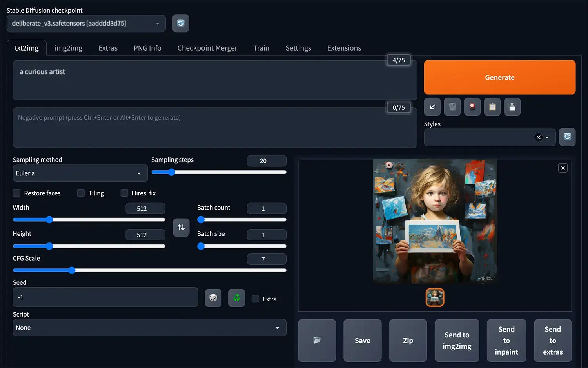Apply selected styles clipboard icon
The width and height of the screenshot is (588, 368).
pyautogui.click(x=492, y=107)
